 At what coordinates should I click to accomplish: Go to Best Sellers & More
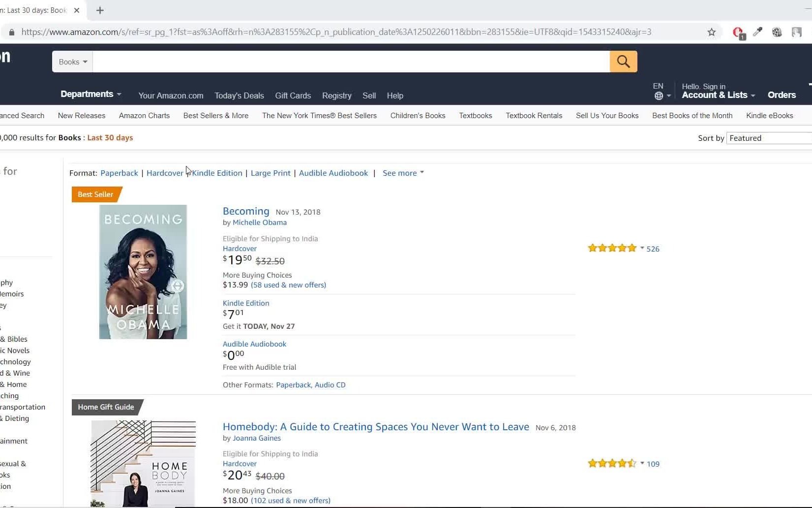click(216, 116)
